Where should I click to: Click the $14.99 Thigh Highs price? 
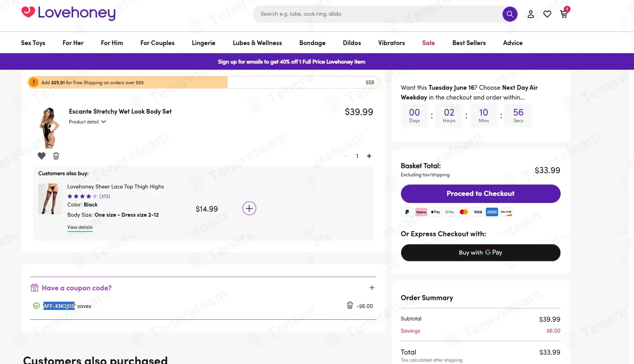tap(207, 209)
